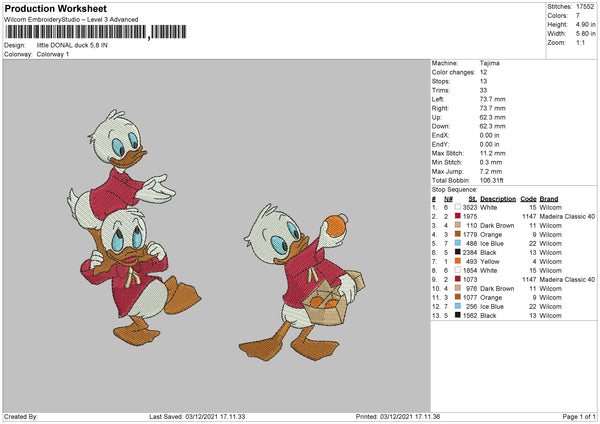Click the Stitches value 17552

[x=585, y=7]
